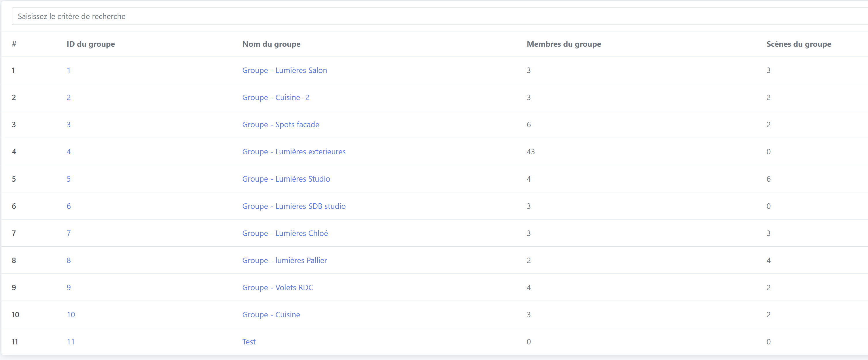The image size is (868, 360).
Task: Open the Groupe - Lumières exterieures link
Action: click(x=294, y=152)
